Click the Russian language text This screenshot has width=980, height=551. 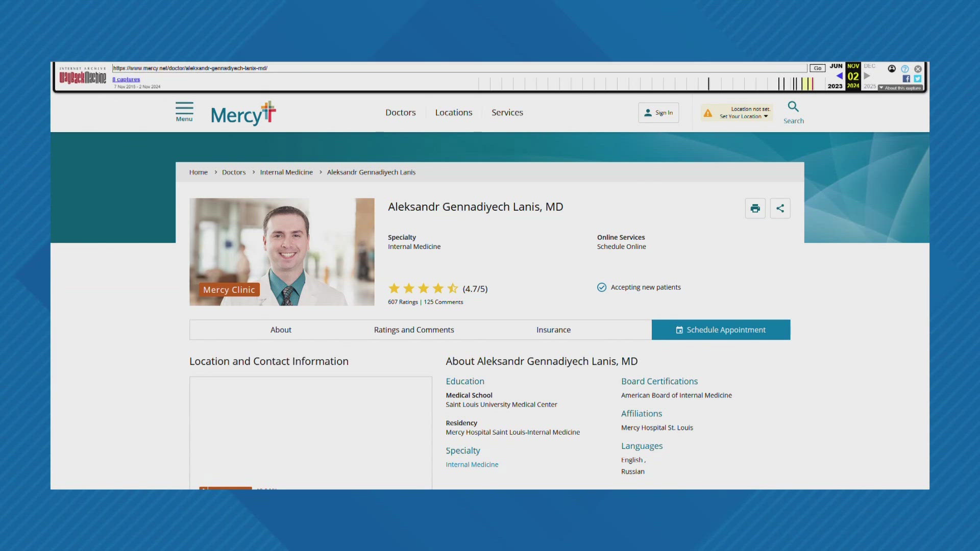[x=633, y=472]
